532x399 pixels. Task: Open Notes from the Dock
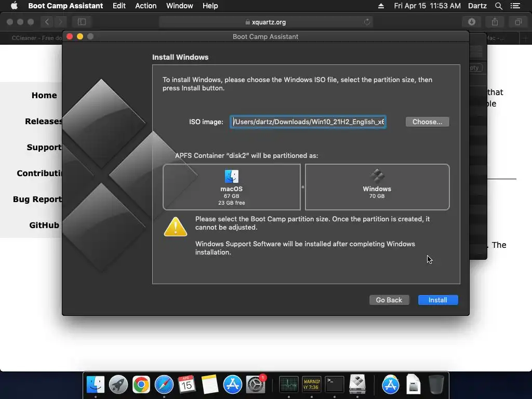pyautogui.click(x=210, y=384)
